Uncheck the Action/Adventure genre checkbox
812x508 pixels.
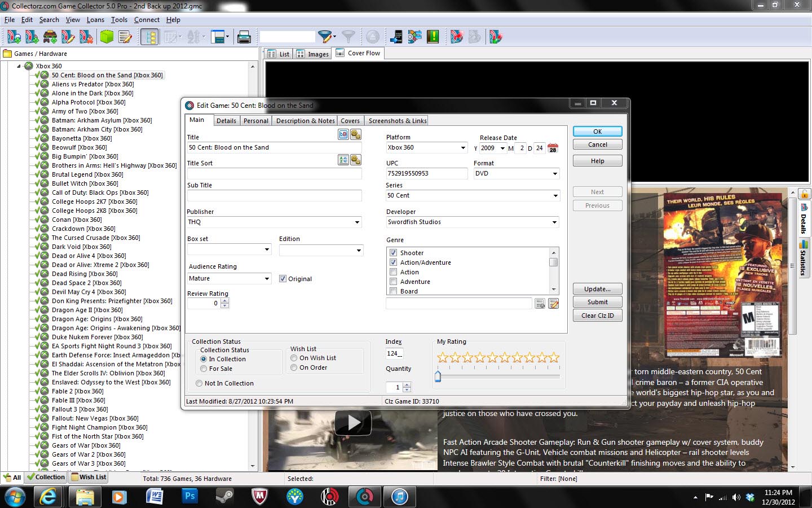(394, 262)
